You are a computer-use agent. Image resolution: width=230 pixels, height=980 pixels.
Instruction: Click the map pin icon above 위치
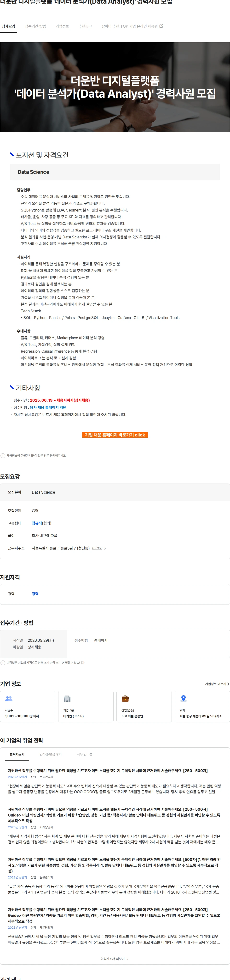coord(183,698)
